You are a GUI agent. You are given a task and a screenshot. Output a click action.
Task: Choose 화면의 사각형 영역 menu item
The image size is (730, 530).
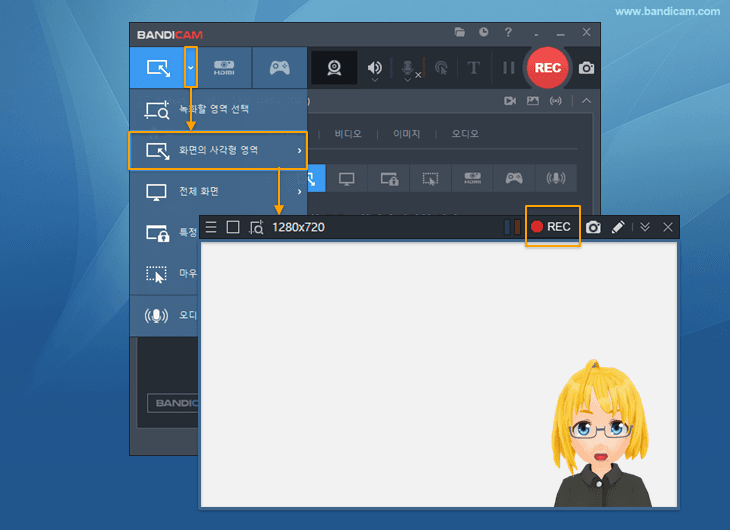(218, 150)
